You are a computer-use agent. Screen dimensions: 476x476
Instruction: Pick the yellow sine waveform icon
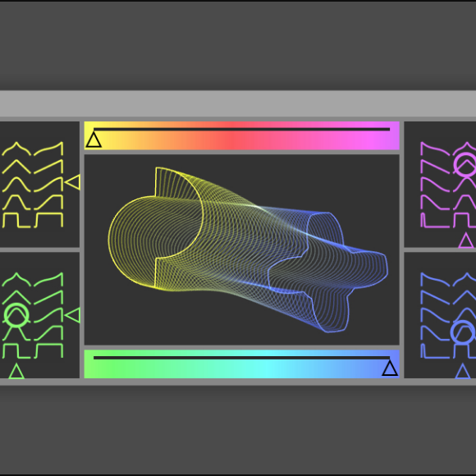[x=16, y=185]
